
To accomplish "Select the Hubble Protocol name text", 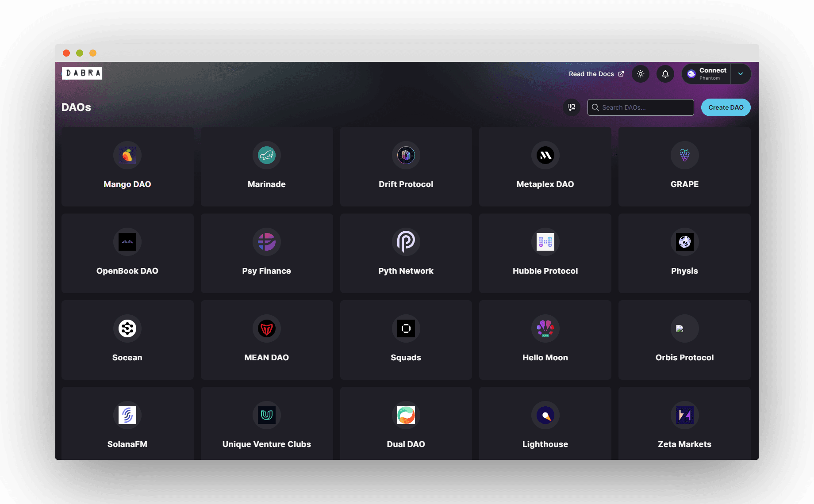I will click(x=545, y=271).
